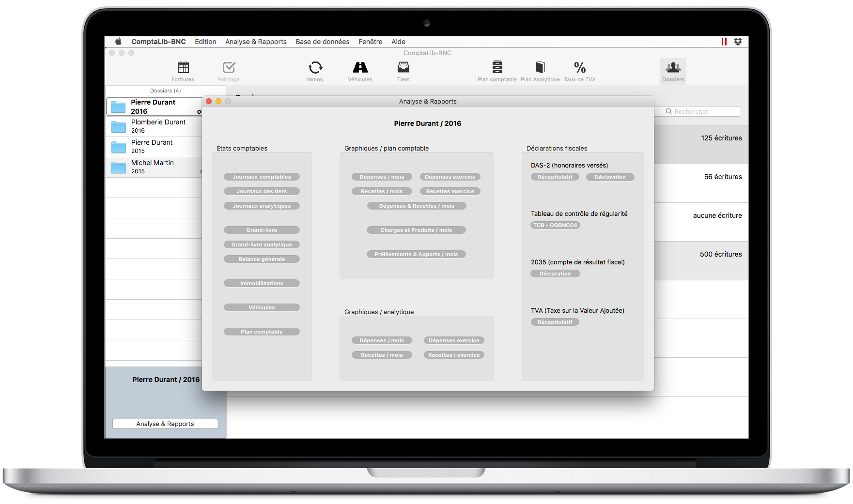Select the aucune écriture row
Screen dimensions: 853x504
pos(701,222)
